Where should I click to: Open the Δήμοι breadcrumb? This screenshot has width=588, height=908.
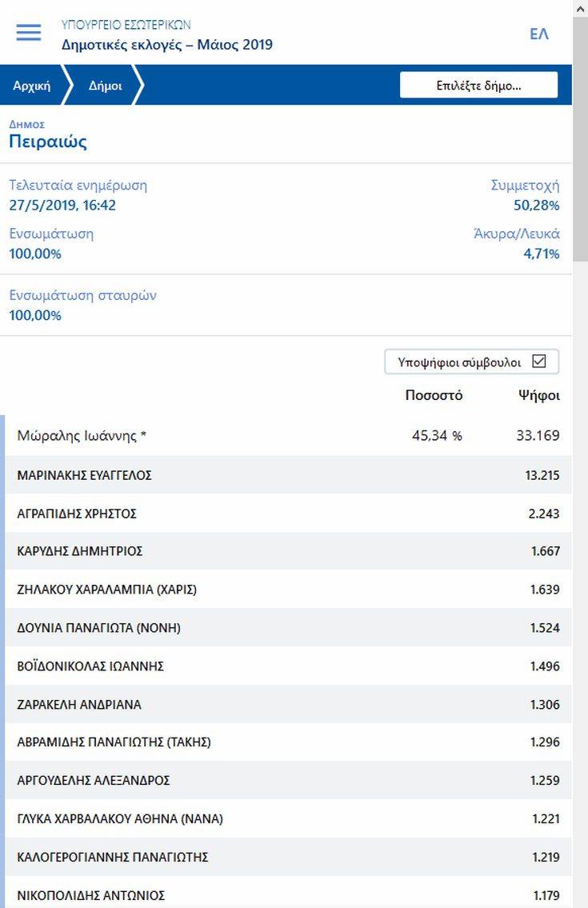pyautogui.click(x=105, y=86)
